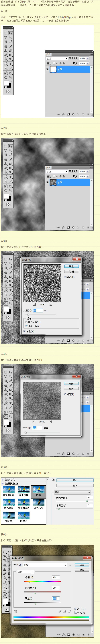Adjust the 数量 slider in 添加杂色
Image resolution: width=100 pixels, height=644 pixels.
[28, 314]
